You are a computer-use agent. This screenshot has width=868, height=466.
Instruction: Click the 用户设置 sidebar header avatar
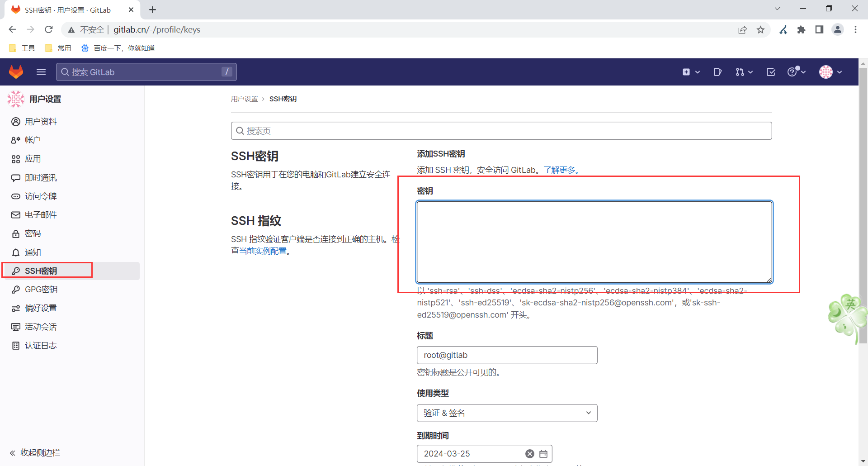click(x=16, y=99)
